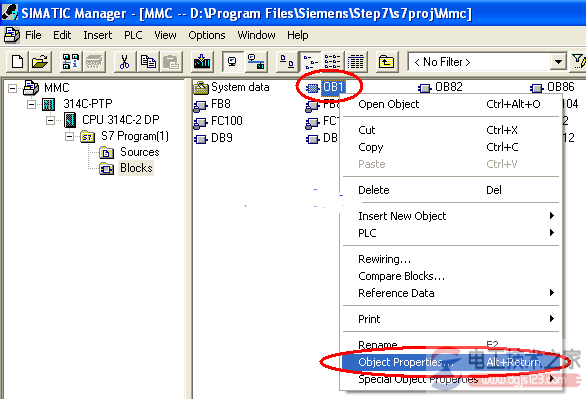Image resolution: width=586 pixels, height=399 pixels.
Task: Select the OB82 block
Action: pos(448,87)
